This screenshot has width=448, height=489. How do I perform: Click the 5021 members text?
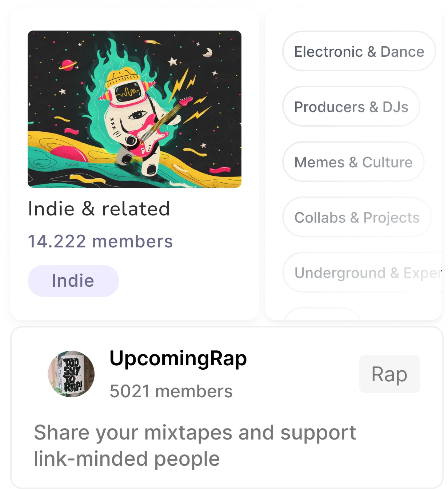click(171, 391)
